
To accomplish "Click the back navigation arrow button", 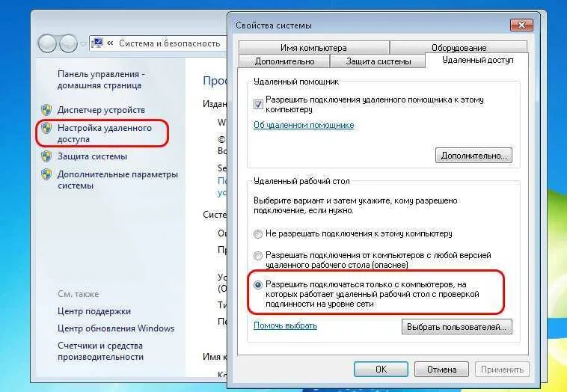I will 47,43.
